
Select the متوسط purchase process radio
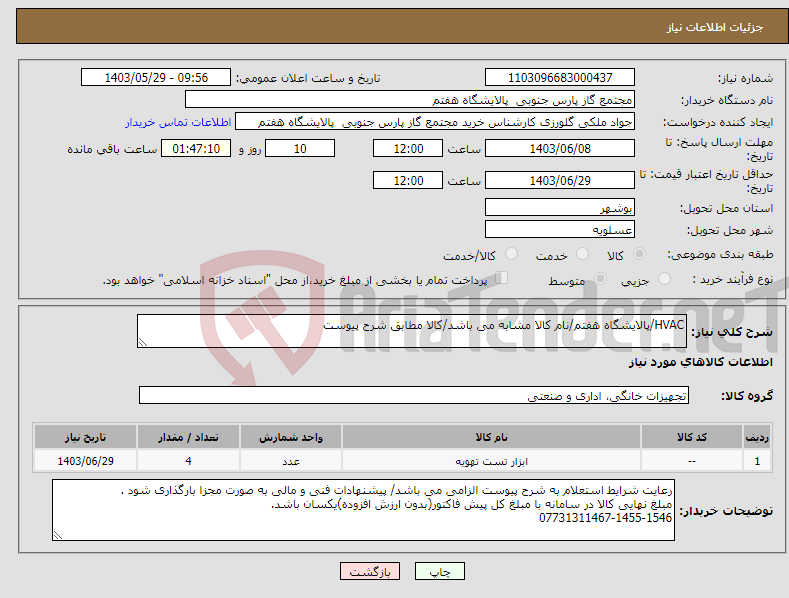click(600, 278)
